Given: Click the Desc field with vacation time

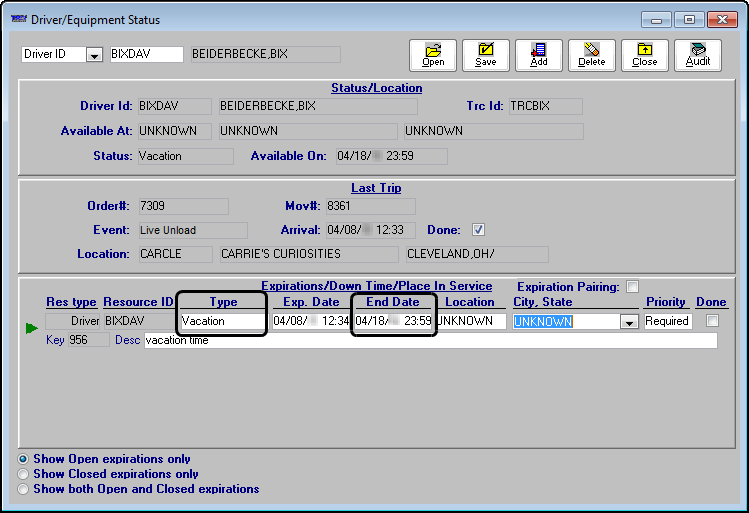Looking at the screenshot, I should point(430,340).
